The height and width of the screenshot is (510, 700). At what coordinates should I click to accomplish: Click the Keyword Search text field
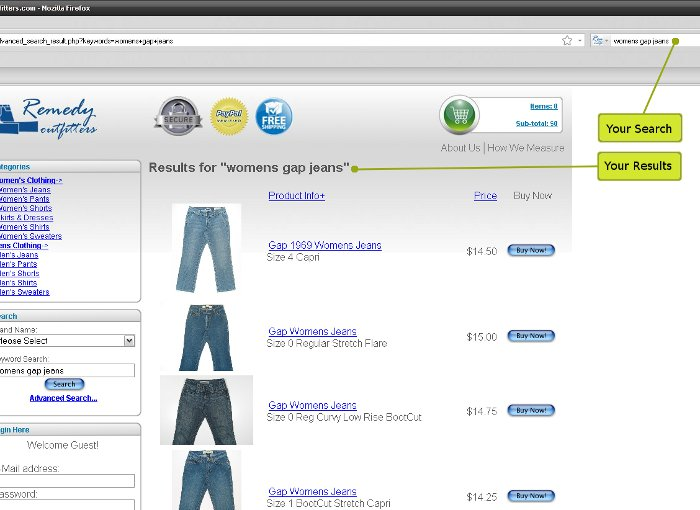(x=67, y=371)
